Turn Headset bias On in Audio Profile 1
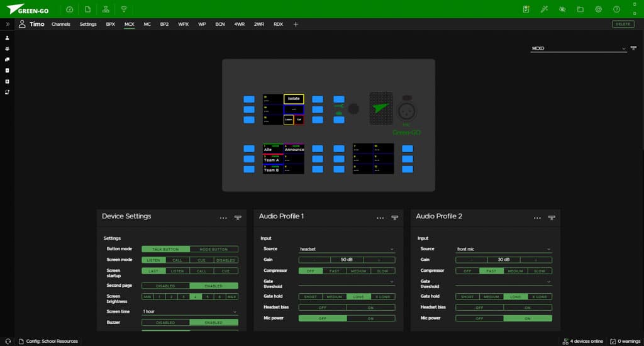Screen dimensions: 644x346 (370, 307)
